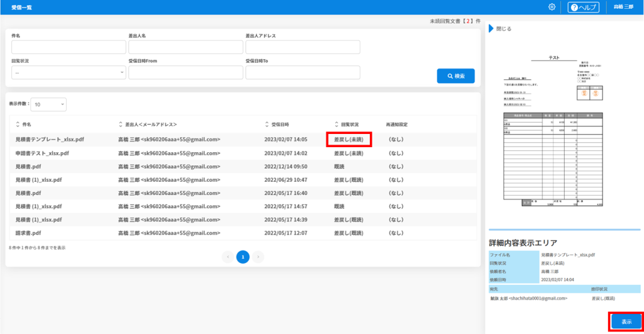Click the 差出人アドレス input field
This screenshot has width=644, height=334.
coord(303,47)
